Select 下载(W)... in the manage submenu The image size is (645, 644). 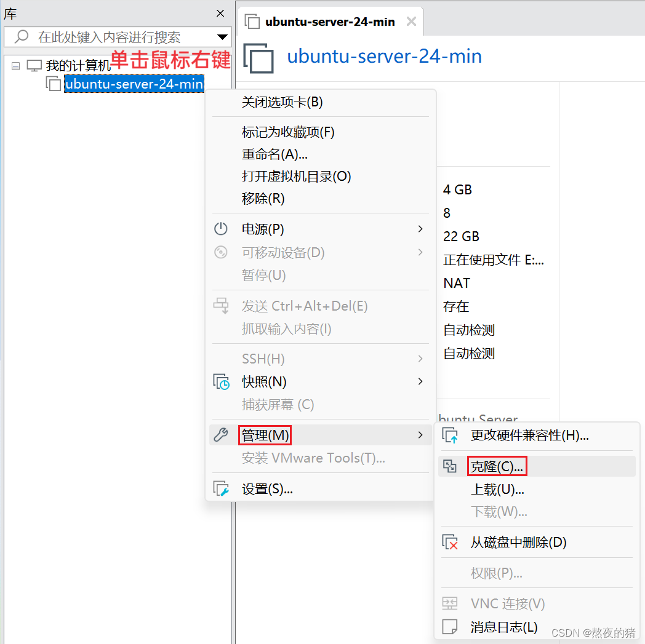pyautogui.click(x=537, y=512)
